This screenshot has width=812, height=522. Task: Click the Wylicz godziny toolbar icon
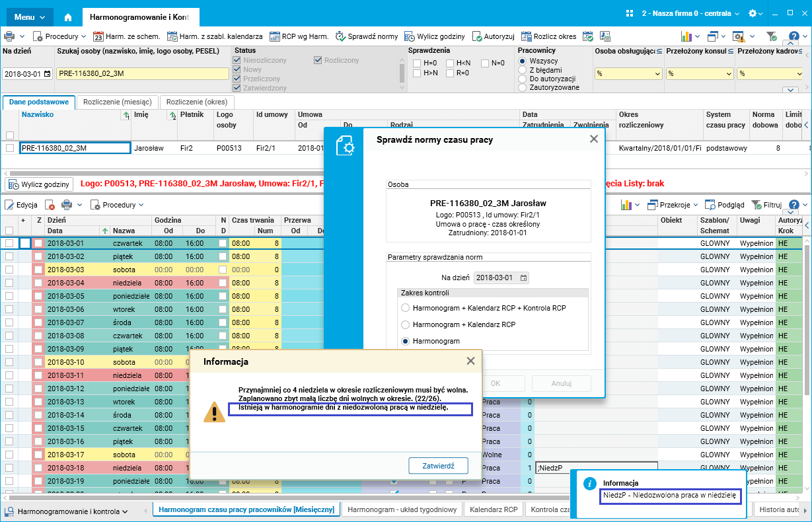coord(410,36)
